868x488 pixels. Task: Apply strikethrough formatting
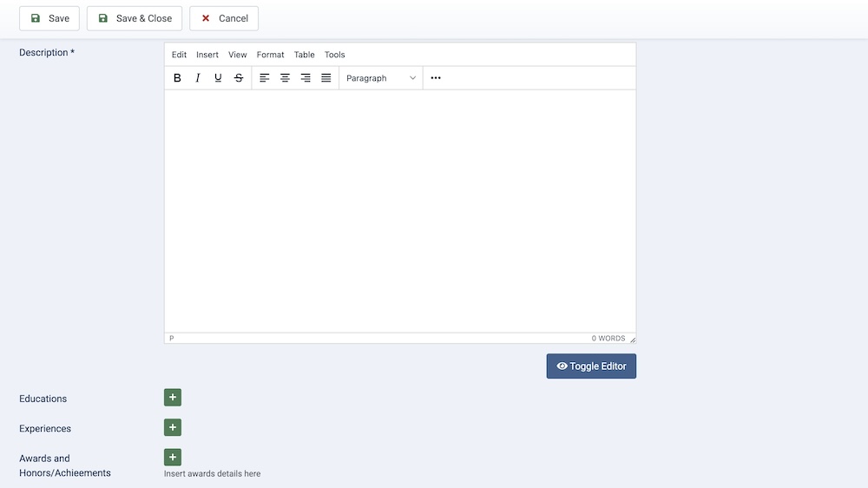(239, 78)
